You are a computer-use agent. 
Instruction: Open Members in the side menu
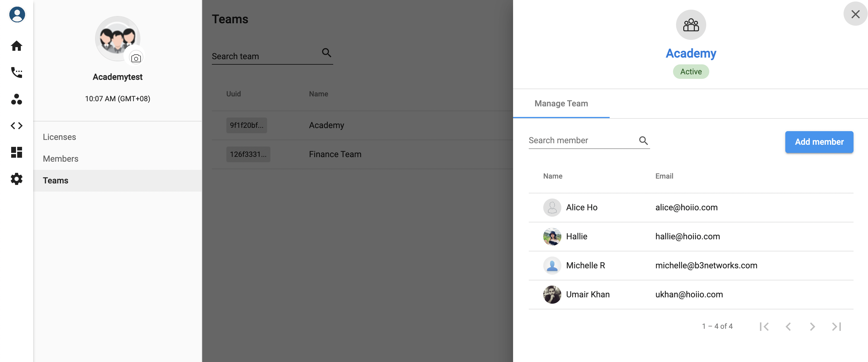pyautogui.click(x=118, y=159)
